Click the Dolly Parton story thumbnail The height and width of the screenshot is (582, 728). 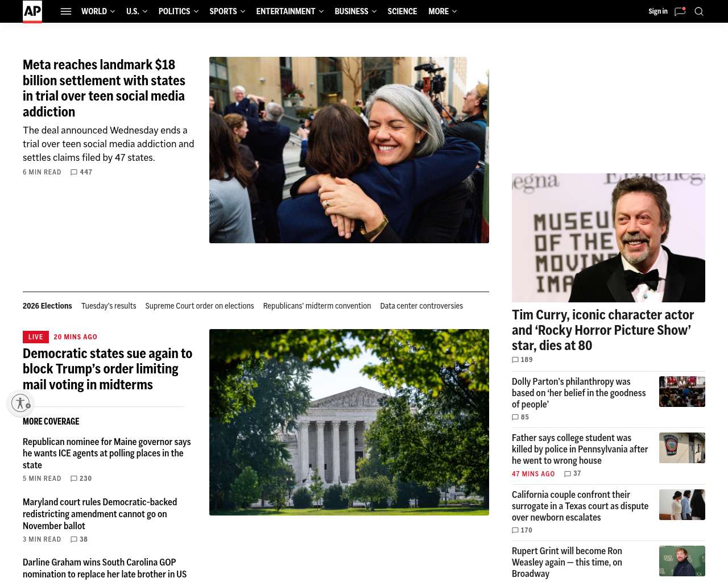[x=682, y=392]
